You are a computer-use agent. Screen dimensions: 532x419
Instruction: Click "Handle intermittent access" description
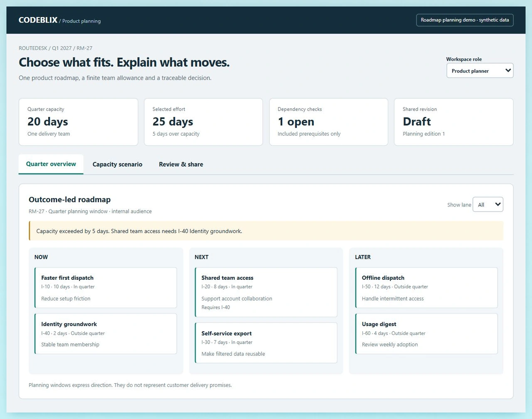click(393, 299)
